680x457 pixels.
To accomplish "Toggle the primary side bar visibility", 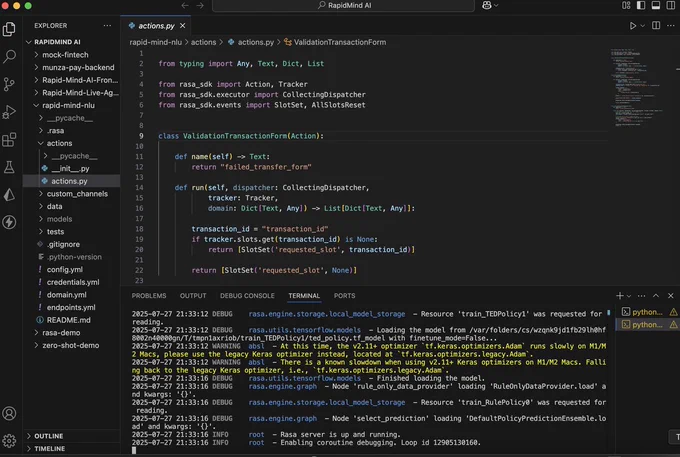I will (x=641, y=5).
